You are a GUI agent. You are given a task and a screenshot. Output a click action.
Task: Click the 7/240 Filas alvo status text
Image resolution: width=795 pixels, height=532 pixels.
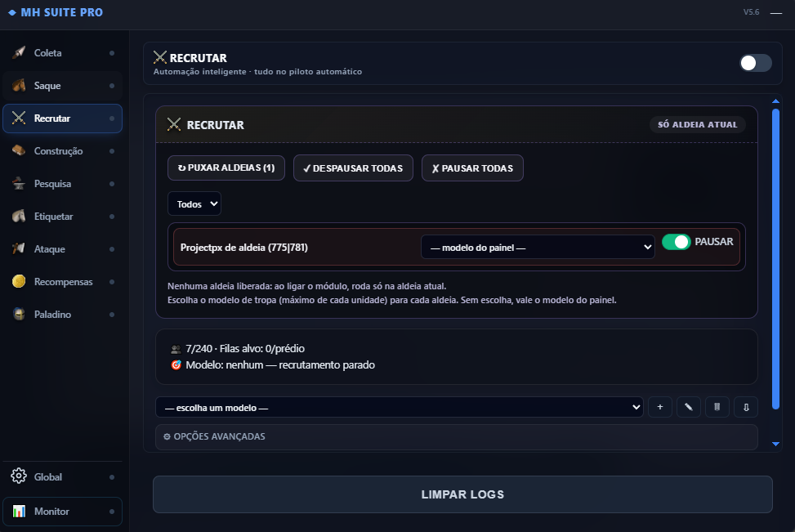pos(245,349)
